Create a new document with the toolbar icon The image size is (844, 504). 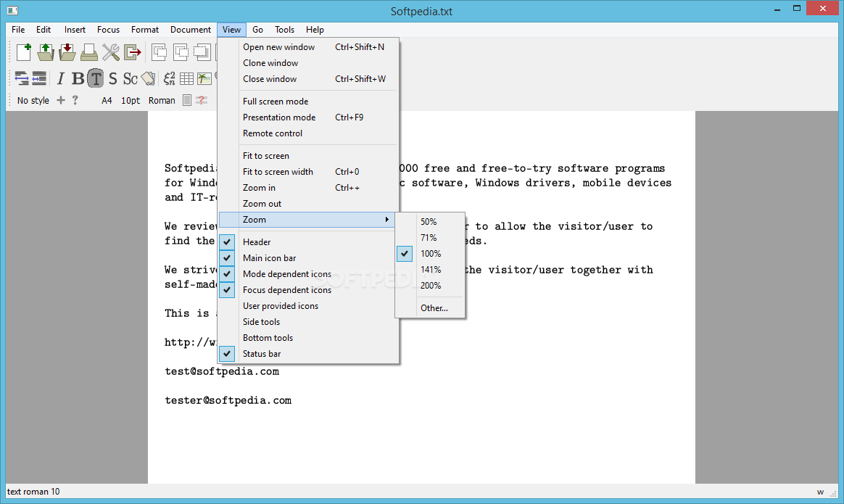click(24, 51)
